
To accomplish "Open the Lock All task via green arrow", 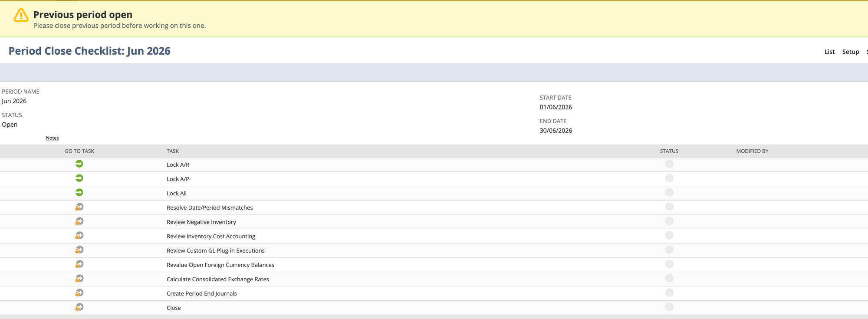I will tap(79, 192).
